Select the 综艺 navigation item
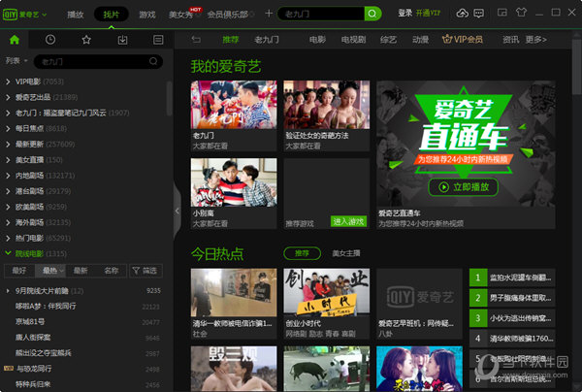The height and width of the screenshot is (392, 582). coord(388,40)
